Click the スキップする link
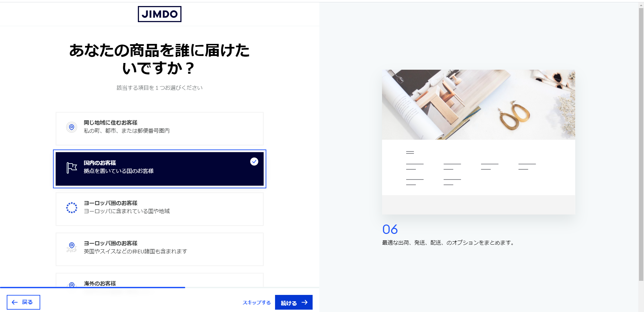The image size is (644, 312). [257, 302]
